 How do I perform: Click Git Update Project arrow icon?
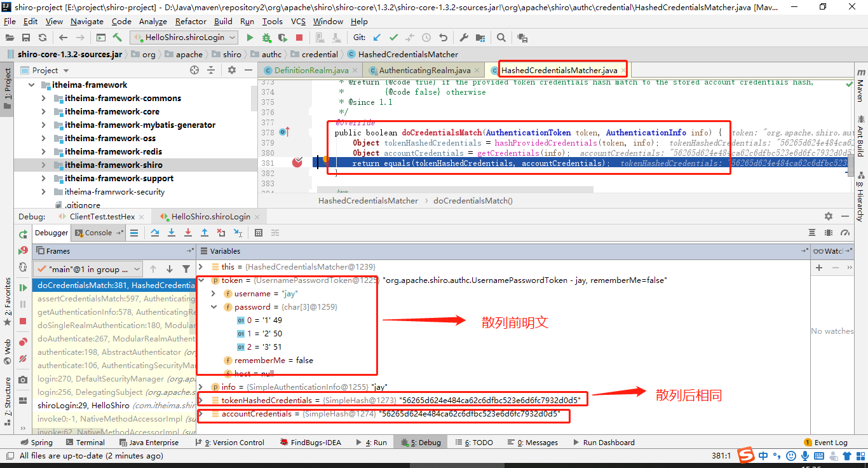coord(377,38)
